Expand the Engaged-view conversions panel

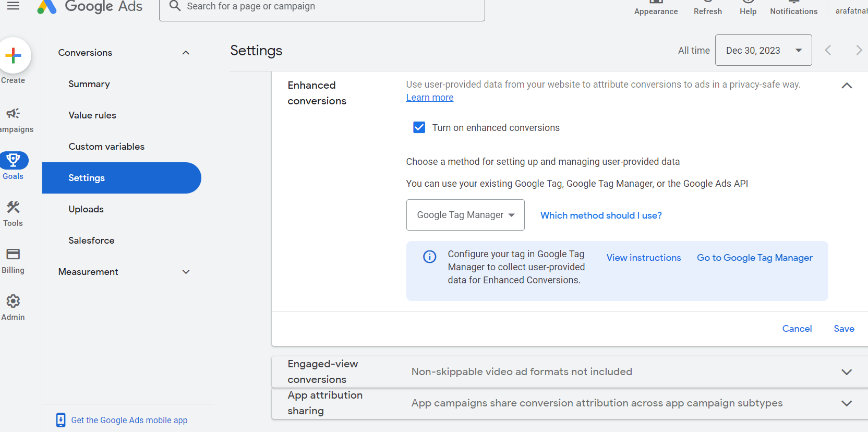(847, 372)
